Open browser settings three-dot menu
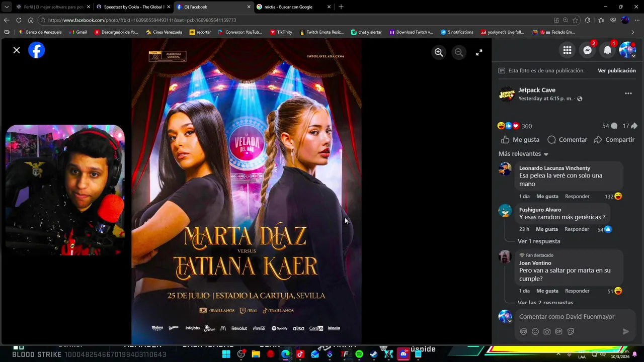The width and height of the screenshot is (644, 362). point(637,20)
